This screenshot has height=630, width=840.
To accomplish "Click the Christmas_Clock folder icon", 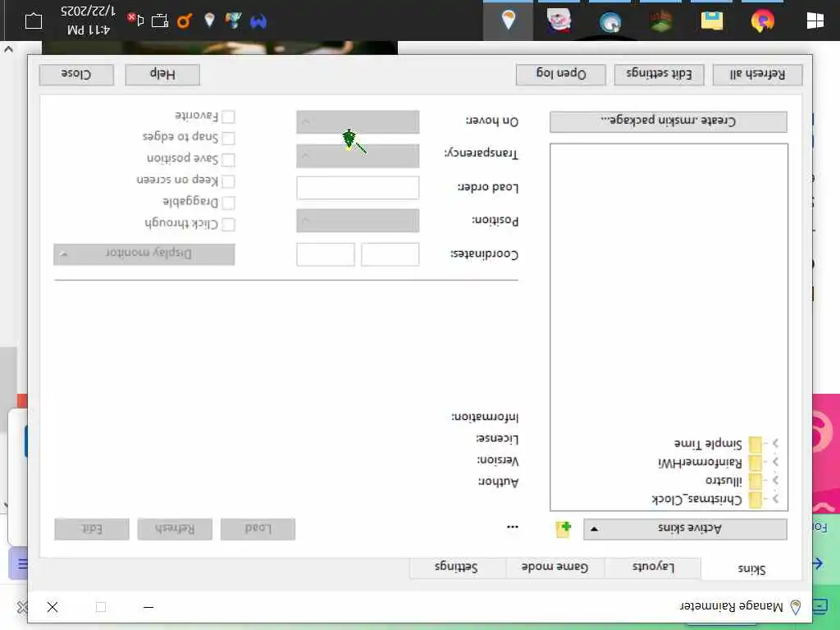I will tap(756, 500).
